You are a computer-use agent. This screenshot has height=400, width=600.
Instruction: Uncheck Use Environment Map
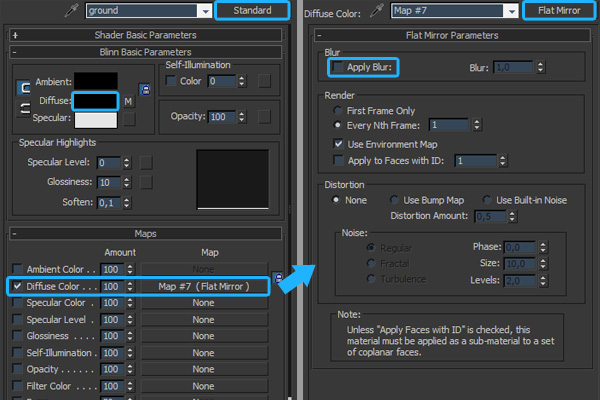coord(338,143)
